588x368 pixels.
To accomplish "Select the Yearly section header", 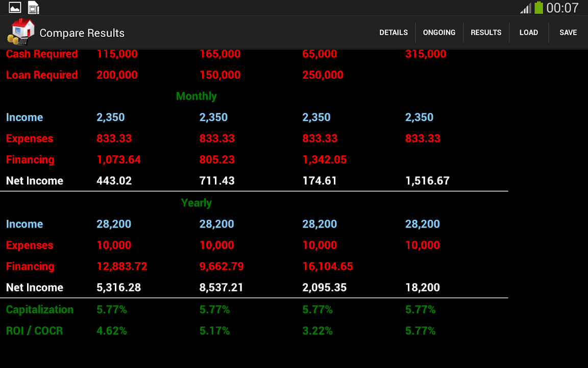I will pos(196,203).
